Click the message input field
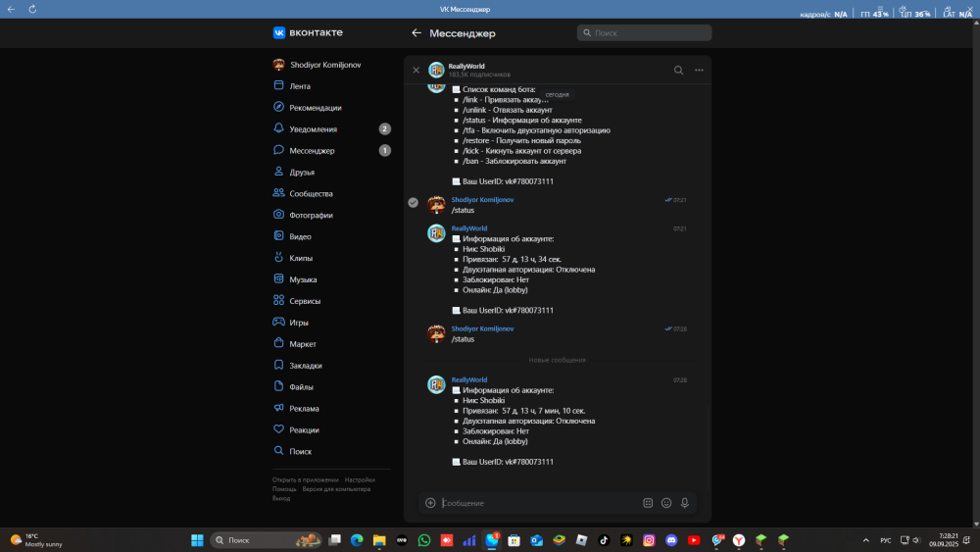 click(539, 503)
